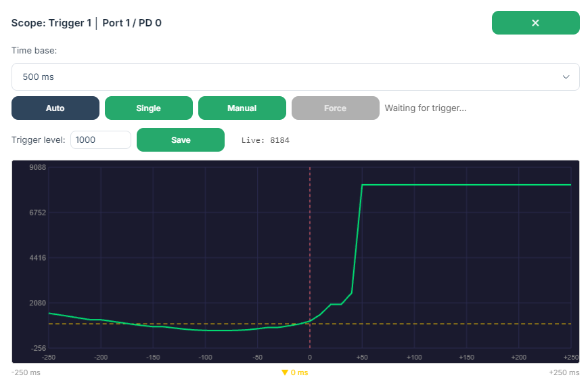This screenshot has height=388, width=588.
Task: Click the Trigger level input field
Action: [101, 140]
